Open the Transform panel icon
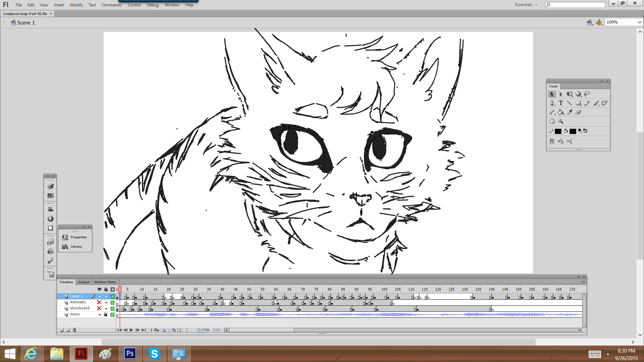Image resolution: width=644 pixels, height=362 pixels. tap(50, 228)
